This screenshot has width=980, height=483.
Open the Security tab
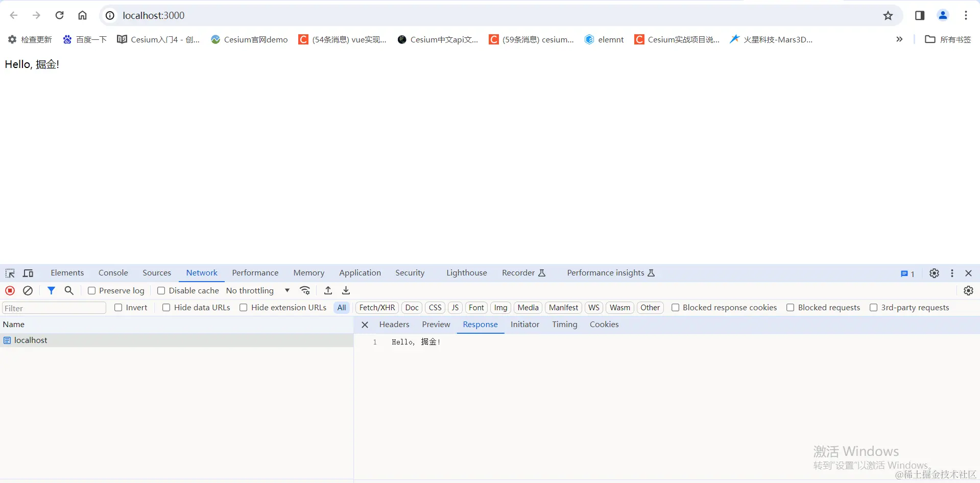[x=410, y=273]
